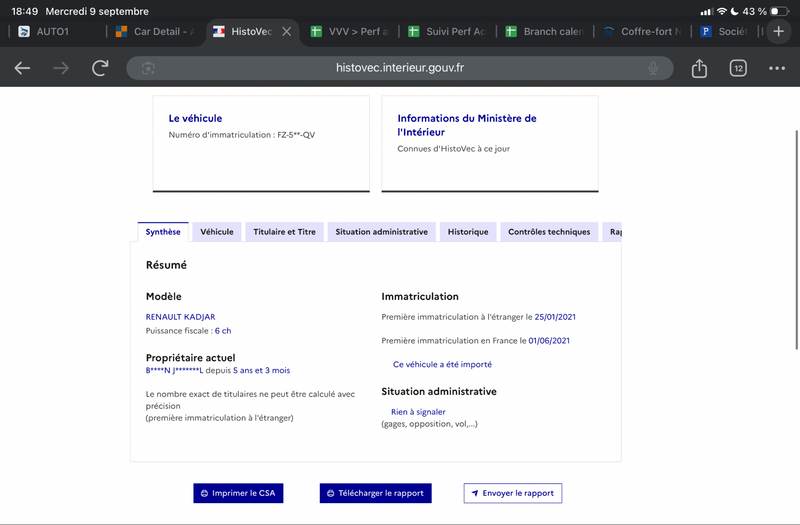Viewport: 800px width, 525px height.
Task: Close the HistoVec tab
Action: (287, 32)
